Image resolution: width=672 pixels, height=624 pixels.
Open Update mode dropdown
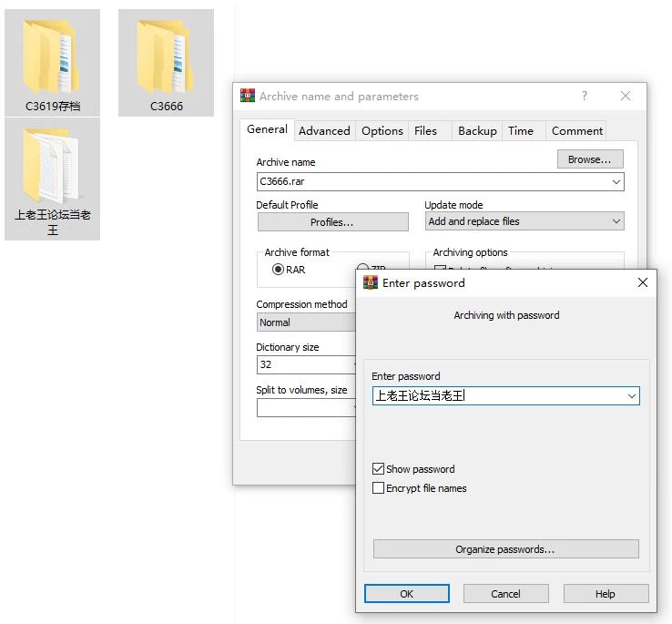[524, 221]
